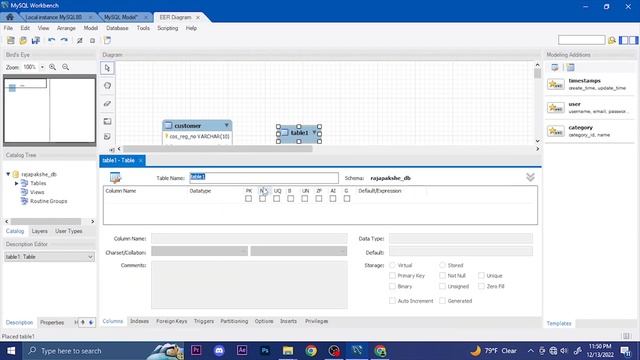The image size is (640, 360).
Task: Click the Windows Start button
Action: pos(11,351)
